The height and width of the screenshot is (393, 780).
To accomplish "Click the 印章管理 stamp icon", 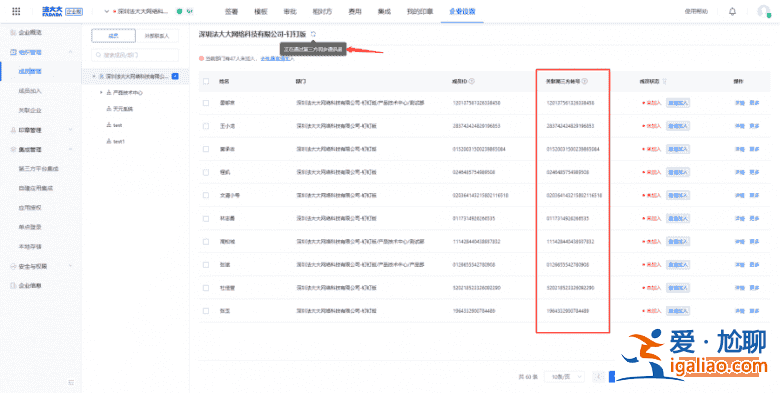I will pos(13,130).
